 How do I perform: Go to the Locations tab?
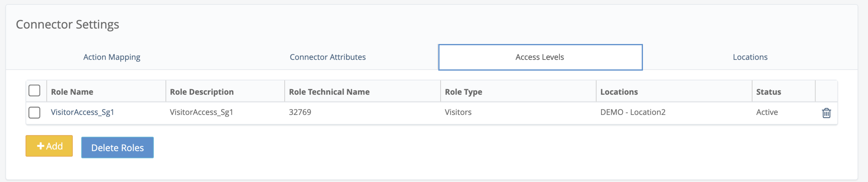click(x=750, y=57)
